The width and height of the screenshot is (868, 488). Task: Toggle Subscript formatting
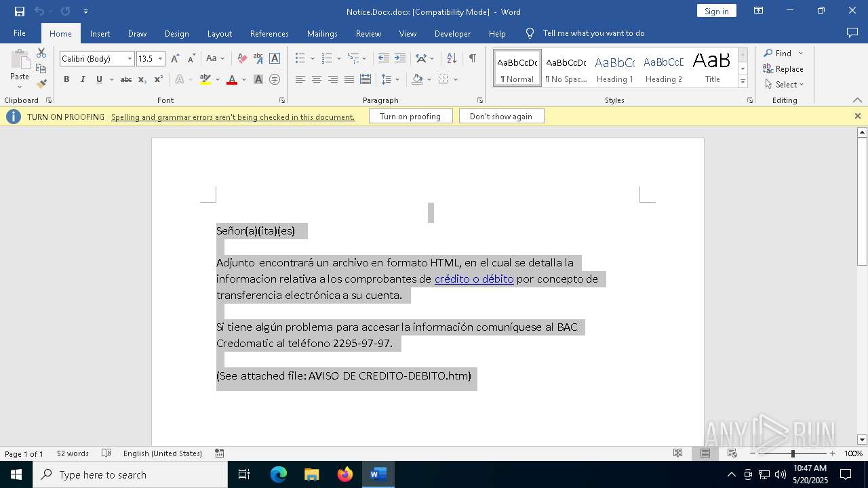[x=142, y=79]
